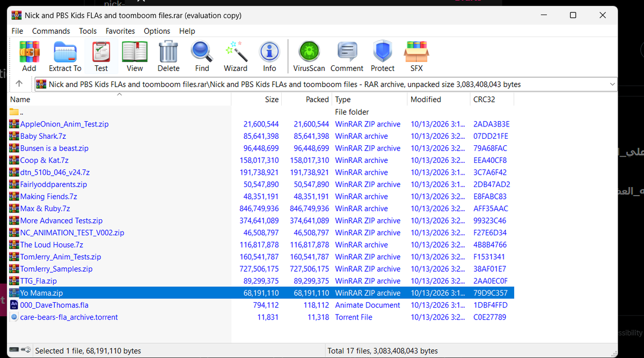This screenshot has width=644, height=358.
Task: Click the WinRAR icon in the title bar
Action: click(16, 15)
